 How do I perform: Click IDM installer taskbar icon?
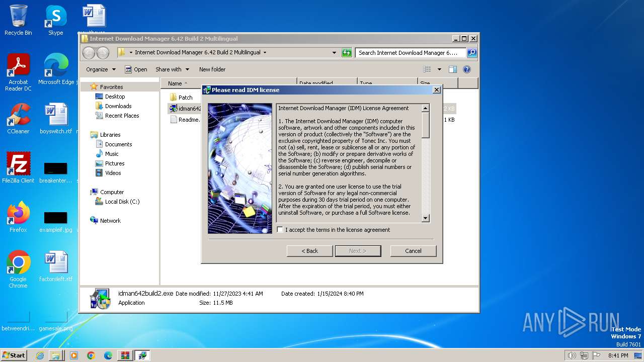coord(142,355)
